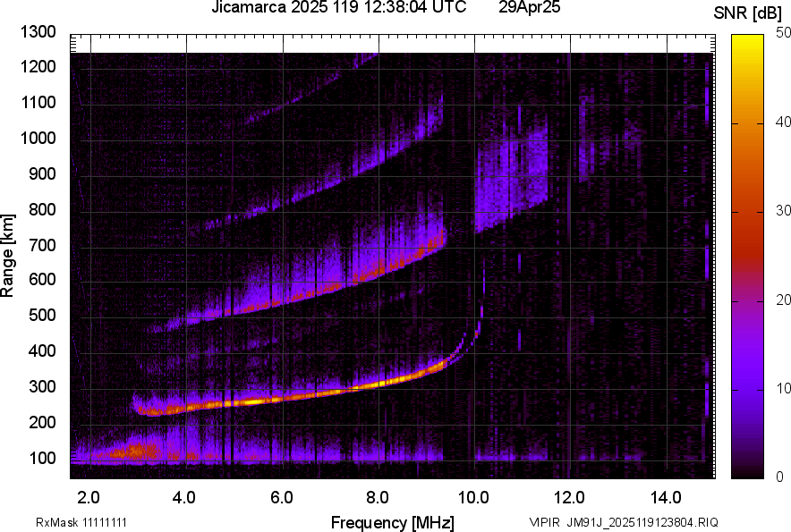Screen dimensions: 791x532
Task: Click the colorbar tick label 10
Action: tap(783, 388)
